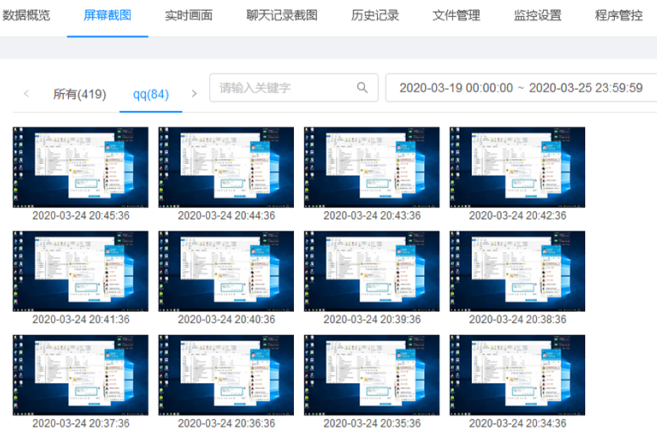
Task: Open screenshot taken at 20:34:36
Action: click(x=517, y=375)
